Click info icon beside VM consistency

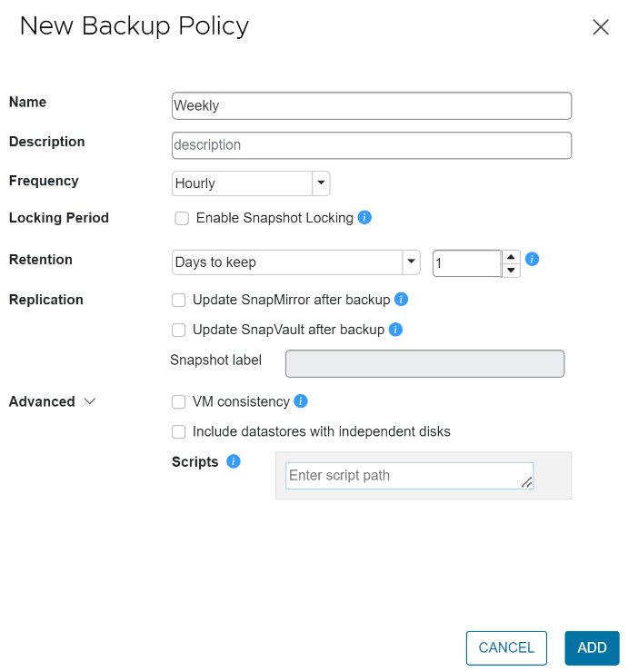301,400
